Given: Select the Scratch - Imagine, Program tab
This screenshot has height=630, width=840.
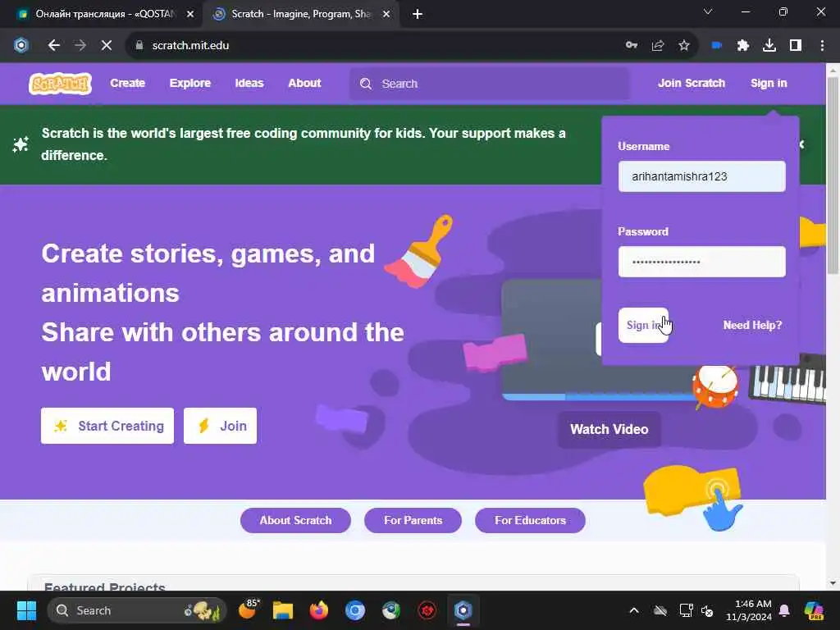Looking at the screenshot, I should 300,14.
